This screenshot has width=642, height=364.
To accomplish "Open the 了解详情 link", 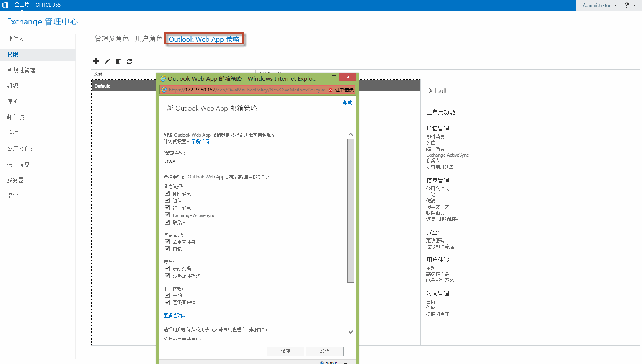I will [200, 141].
